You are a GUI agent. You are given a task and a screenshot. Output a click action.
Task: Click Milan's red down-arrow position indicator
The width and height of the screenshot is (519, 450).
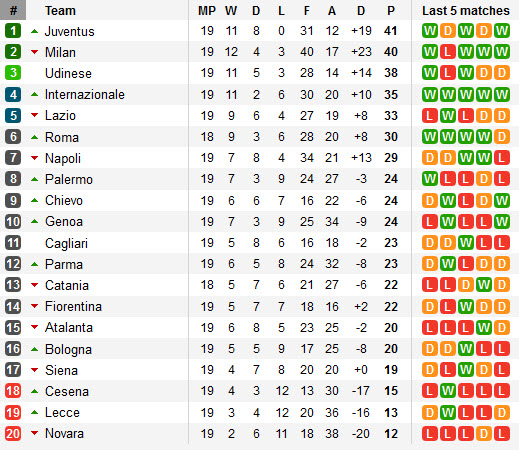point(34,52)
